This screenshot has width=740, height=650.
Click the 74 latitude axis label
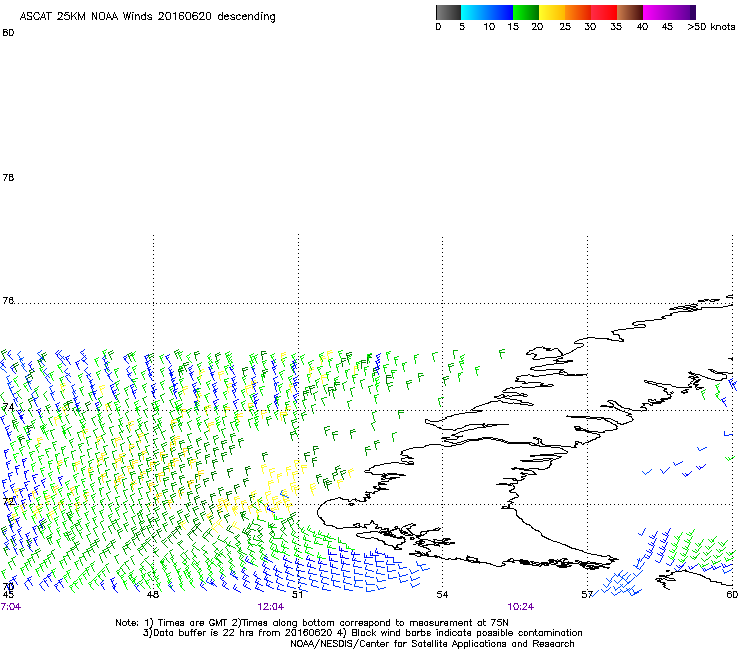pyautogui.click(x=8, y=407)
